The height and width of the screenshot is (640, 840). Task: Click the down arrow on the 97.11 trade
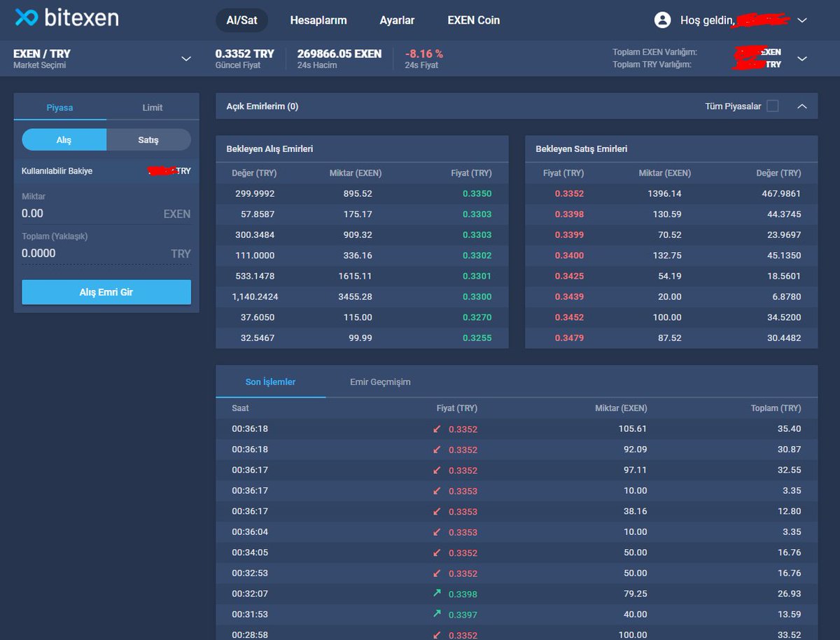tap(436, 470)
